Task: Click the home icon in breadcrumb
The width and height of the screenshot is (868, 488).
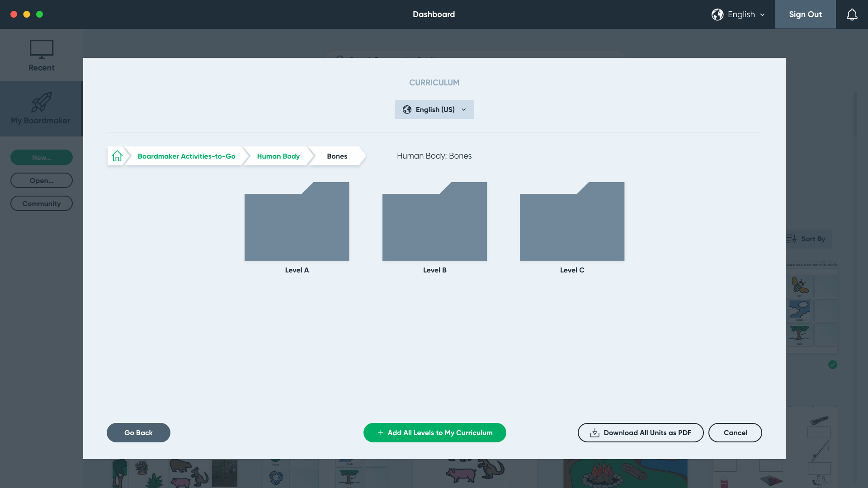Action: pos(117,156)
